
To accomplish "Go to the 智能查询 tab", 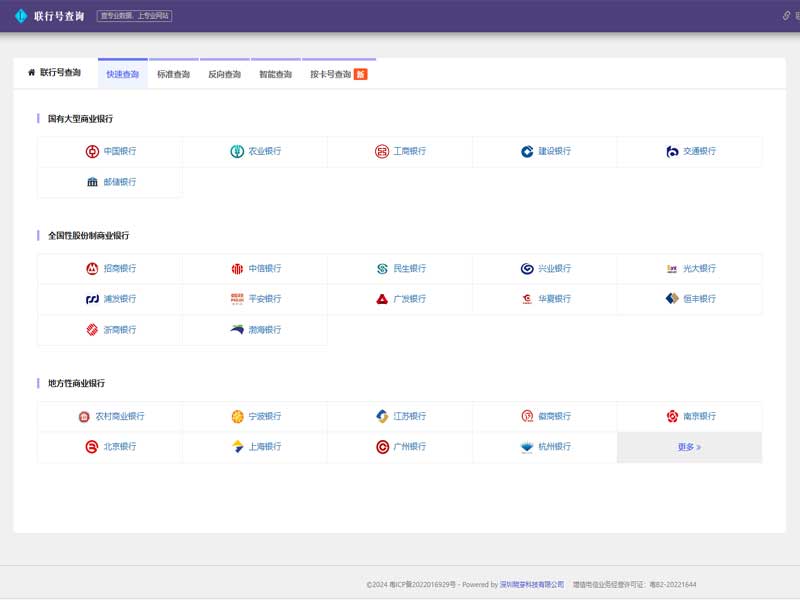I will click(276, 74).
